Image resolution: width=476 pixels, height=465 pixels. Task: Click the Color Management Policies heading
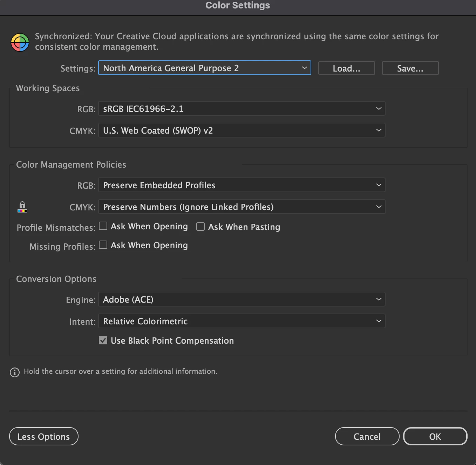71,164
